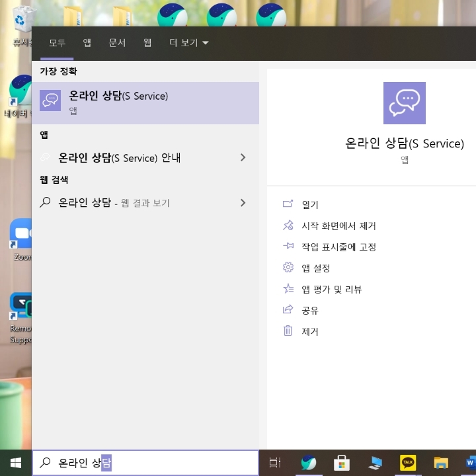Click the unpin-from-start icon
This screenshot has width=476, height=476.
click(288, 225)
